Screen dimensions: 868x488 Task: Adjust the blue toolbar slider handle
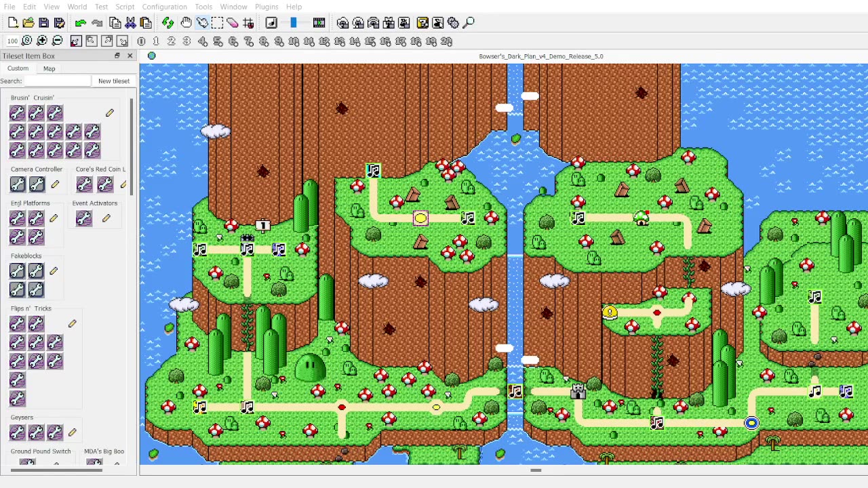(294, 23)
